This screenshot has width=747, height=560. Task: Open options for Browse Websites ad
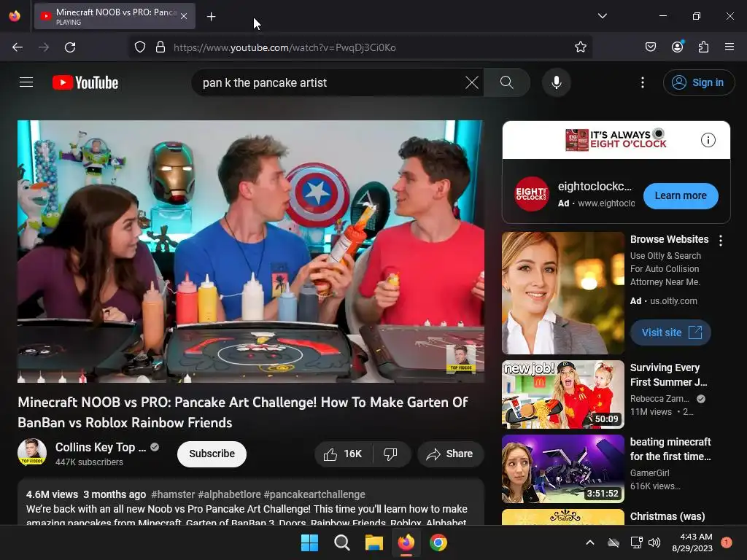[x=720, y=241]
